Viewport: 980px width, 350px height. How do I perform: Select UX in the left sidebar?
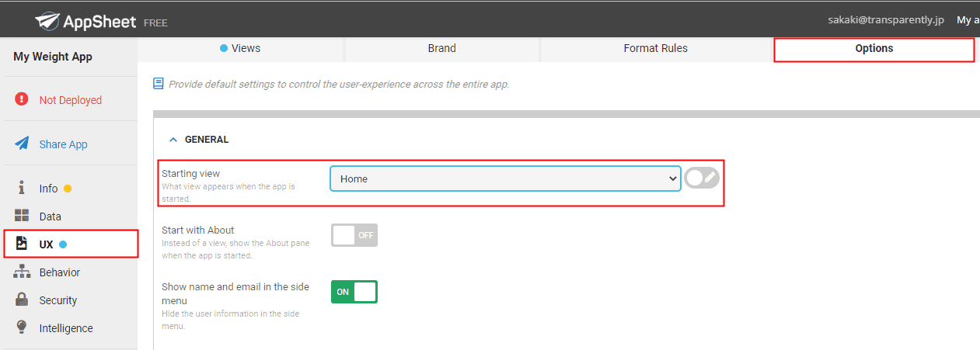[71, 244]
